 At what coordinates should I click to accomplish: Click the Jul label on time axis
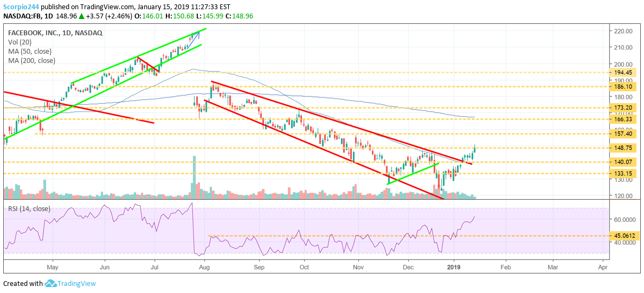pos(154,266)
